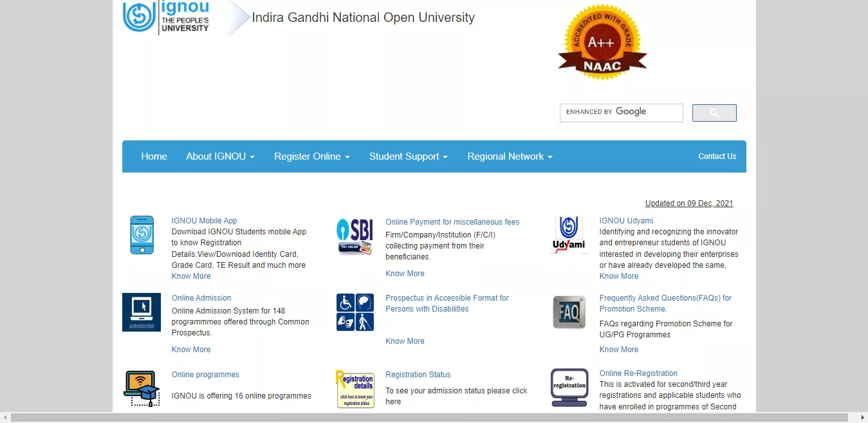The width and height of the screenshot is (868, 423).
Task: Click the disabilities accessibility icon
Action: pos(355,312)
